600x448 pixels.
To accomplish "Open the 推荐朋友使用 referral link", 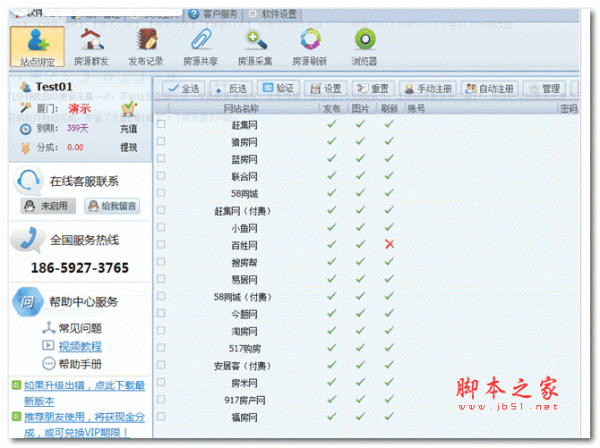I will 84,425.
